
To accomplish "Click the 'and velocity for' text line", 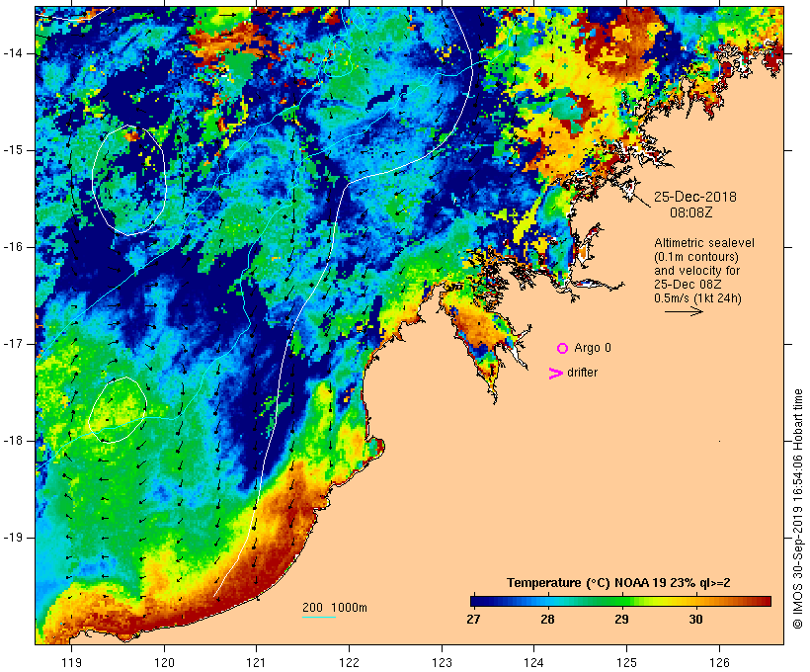I will tap(696, 271).
